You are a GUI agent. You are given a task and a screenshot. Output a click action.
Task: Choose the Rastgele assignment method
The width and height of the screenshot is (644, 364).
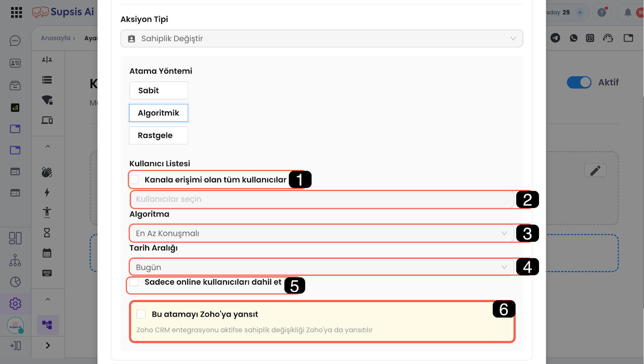point(158,136)
